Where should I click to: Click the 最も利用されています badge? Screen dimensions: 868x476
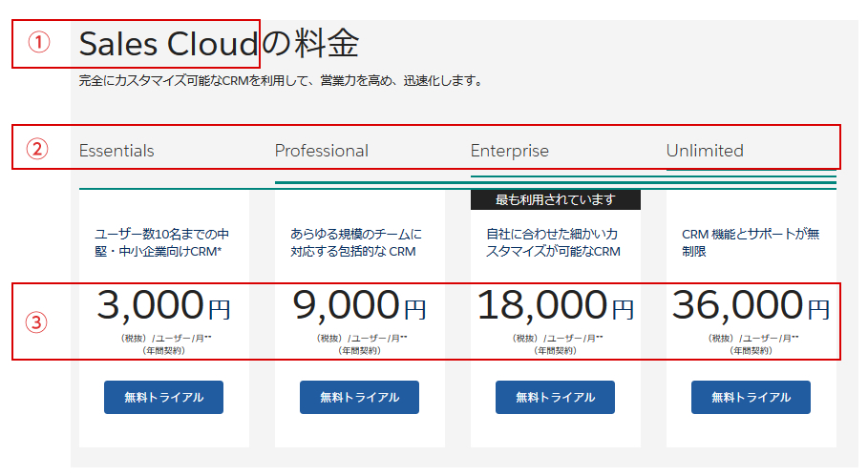tap(555, 199)
